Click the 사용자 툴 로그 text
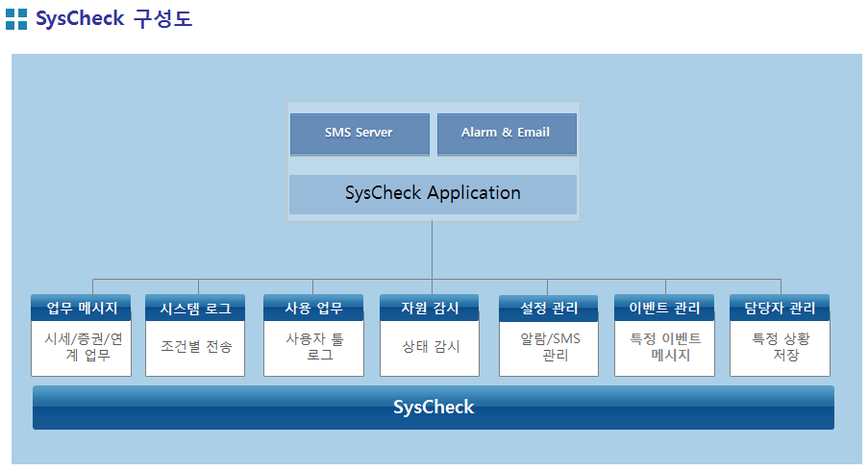This screenshot has width=868, height=471. (x=314, y=346)
